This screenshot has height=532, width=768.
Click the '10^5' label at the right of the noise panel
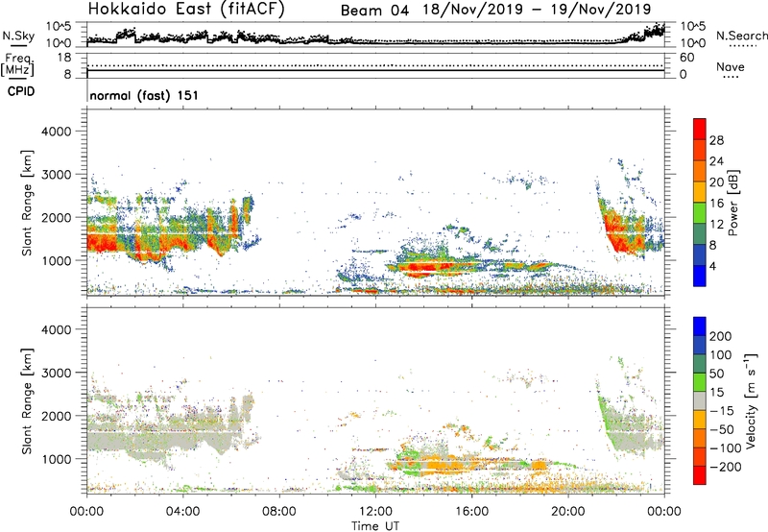(693, 26)
